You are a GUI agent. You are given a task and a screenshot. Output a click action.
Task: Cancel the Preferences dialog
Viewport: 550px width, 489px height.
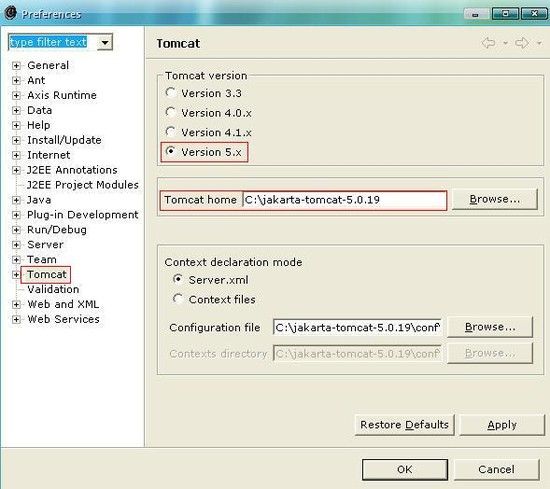tap(496, 469)
